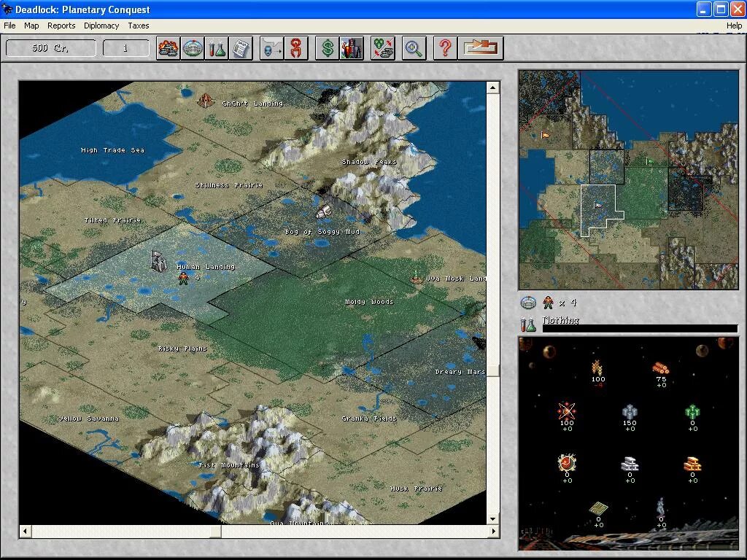Screen dimensions: 747x560
Task: Click the turn number 1 display
Action: click(x=125, y=48)
